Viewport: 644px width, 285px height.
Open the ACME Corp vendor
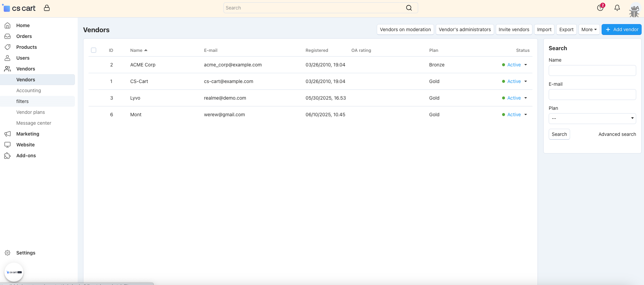143,65
